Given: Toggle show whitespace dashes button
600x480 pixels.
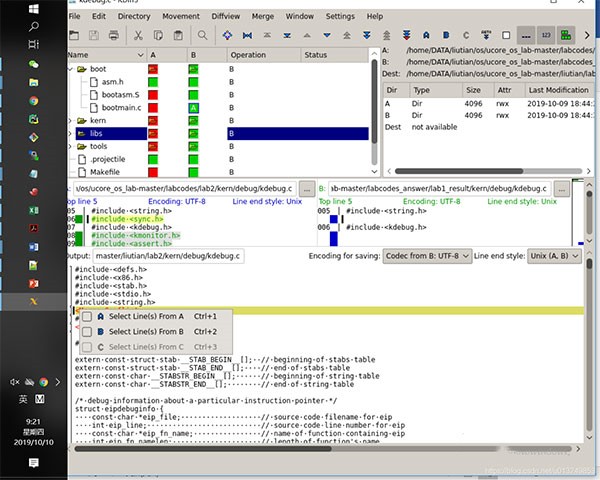Looking at the screenshot, I should [526, 35].
